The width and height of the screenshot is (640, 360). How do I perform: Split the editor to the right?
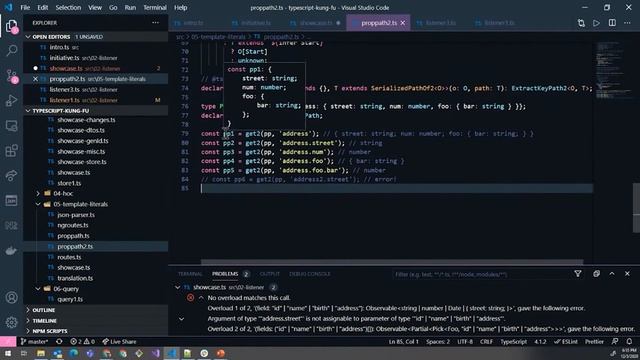(x=612, y=23)
